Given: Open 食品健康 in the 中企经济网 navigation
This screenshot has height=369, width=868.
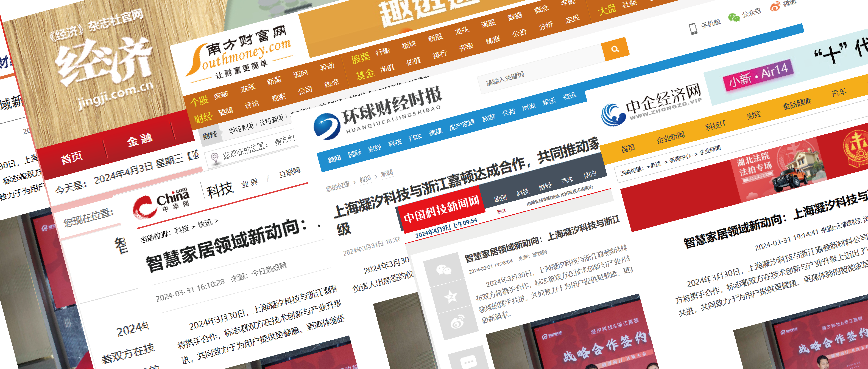Looking at the screenshot, I should (797, 104).
